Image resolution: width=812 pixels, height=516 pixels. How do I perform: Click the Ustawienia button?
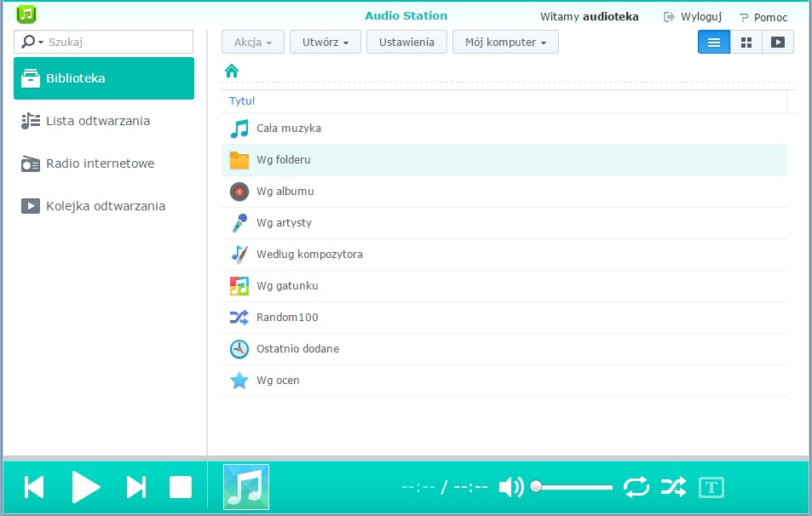[x=406, y=42]
